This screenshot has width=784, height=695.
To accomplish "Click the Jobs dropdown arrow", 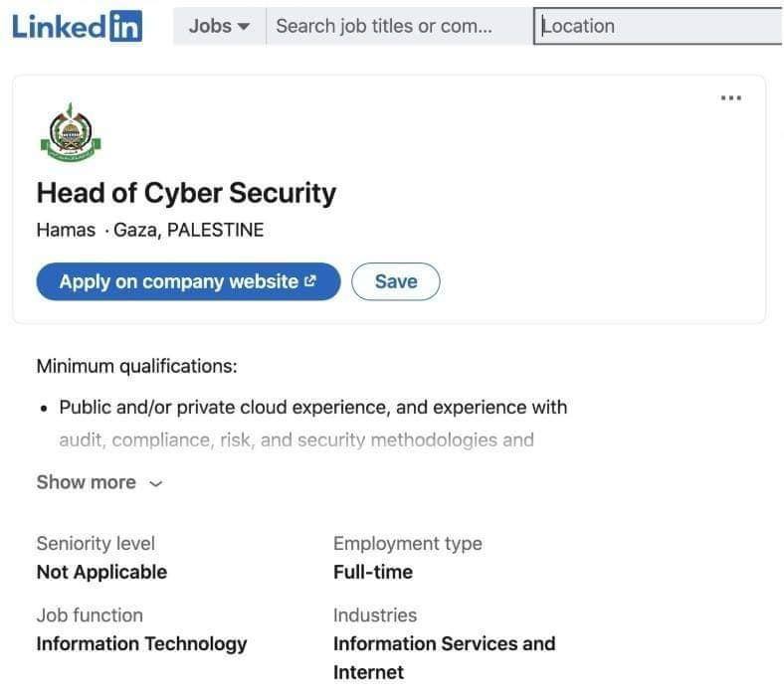I will point(244,27).
